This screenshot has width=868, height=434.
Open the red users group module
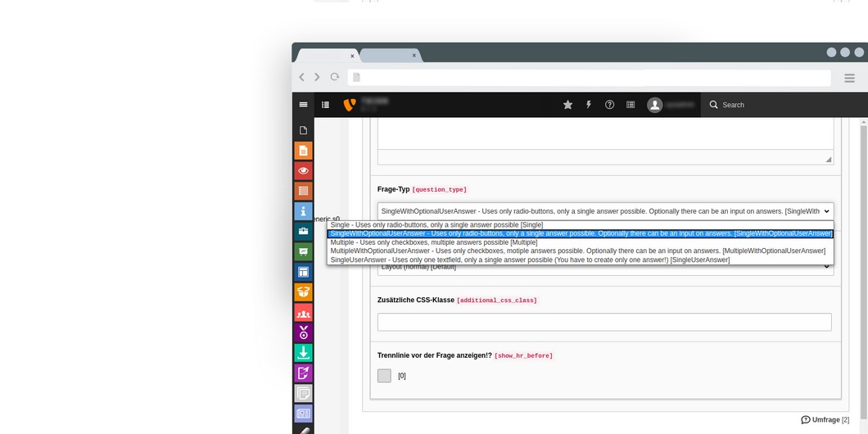[x=303, y=312]
